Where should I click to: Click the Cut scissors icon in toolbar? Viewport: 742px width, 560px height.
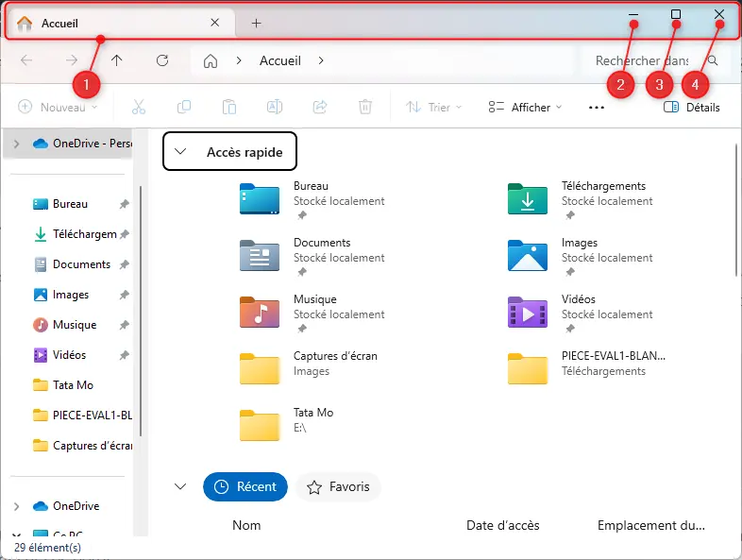point(139,107)
